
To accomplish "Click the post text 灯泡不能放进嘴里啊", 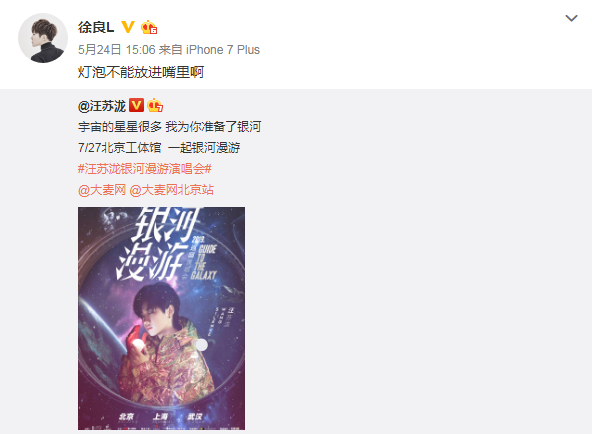I will [141, 72].
